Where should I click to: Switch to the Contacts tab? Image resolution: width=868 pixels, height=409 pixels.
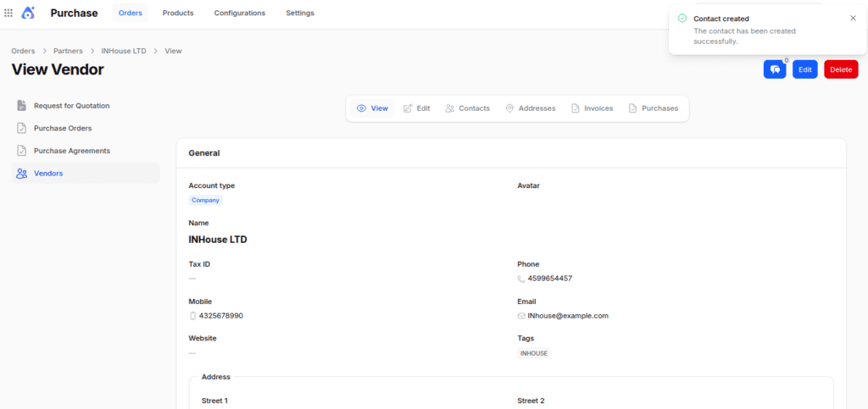[468, 108]
